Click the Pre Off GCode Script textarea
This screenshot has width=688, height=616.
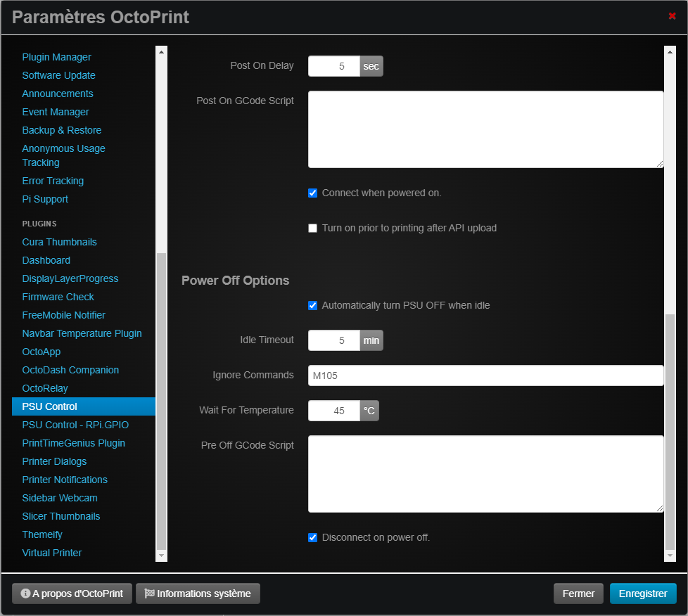coord(485,474)
